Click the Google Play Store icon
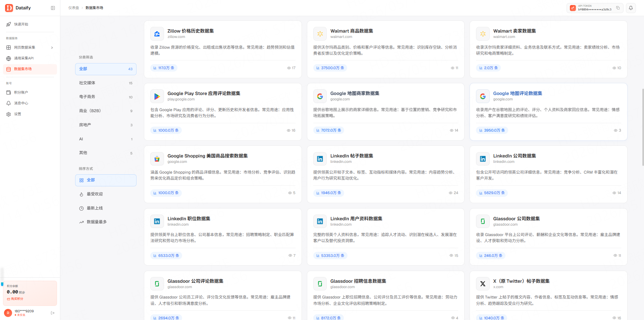The height and width of the screenshot is (320, 644). pyautogui.click(x=157, y=96)
